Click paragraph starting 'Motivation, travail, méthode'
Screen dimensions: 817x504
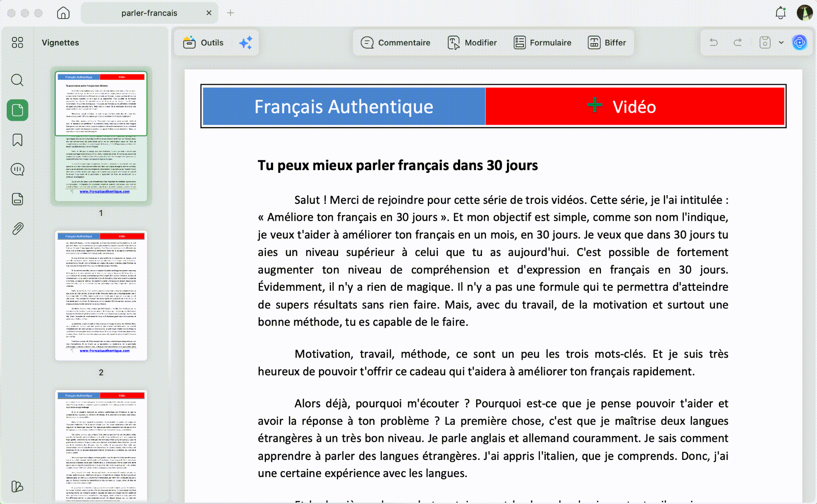pyautogui.click(x=493, y=362)
